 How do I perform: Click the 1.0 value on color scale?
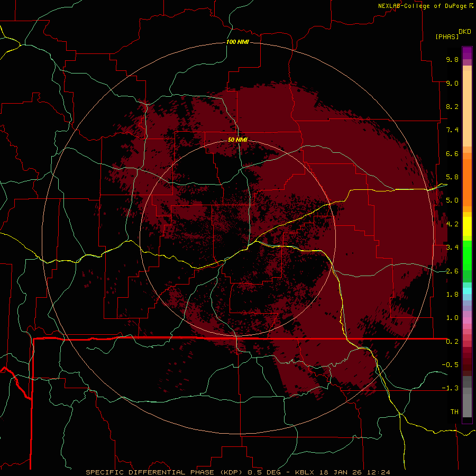[x=452, y=318]
